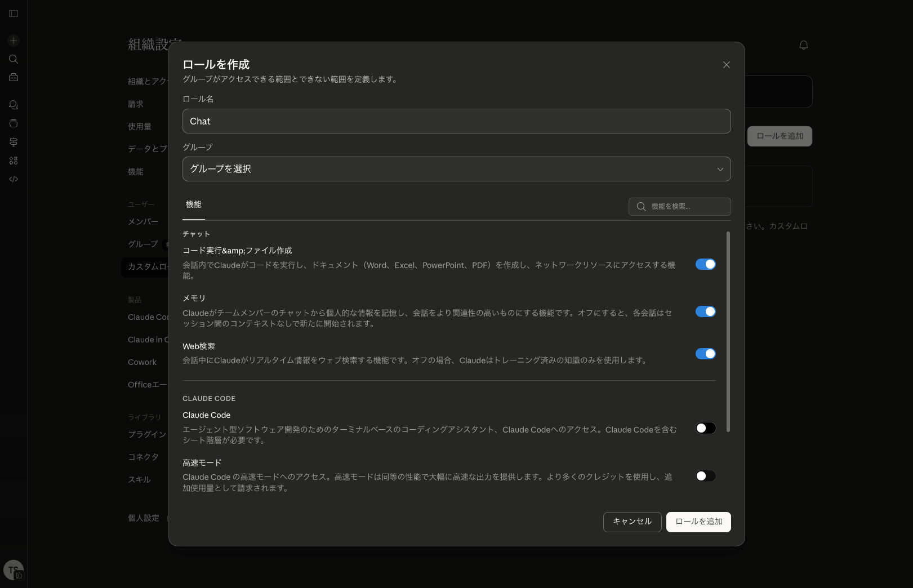The image size is (913, 588).
Task: Disable the Web検索 toggle
Action: (705, 354)
